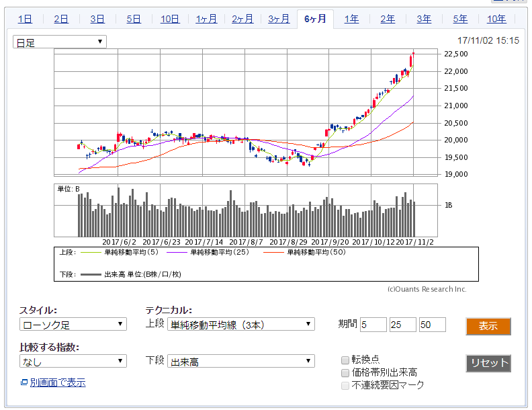The image size is (532, 410).
Task: Select the 1年 period tab
Action: [x=351, y=19]
